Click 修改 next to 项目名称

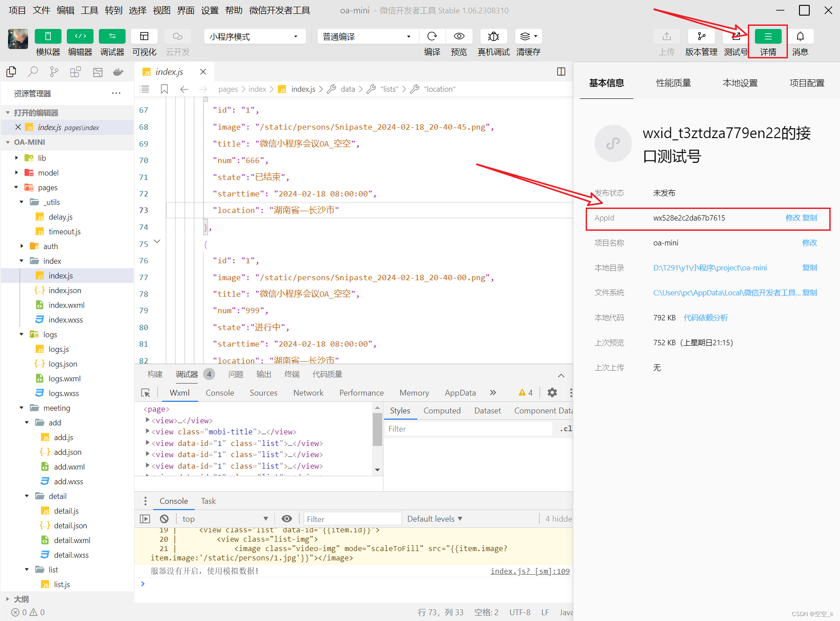click(x=810, y=243)
